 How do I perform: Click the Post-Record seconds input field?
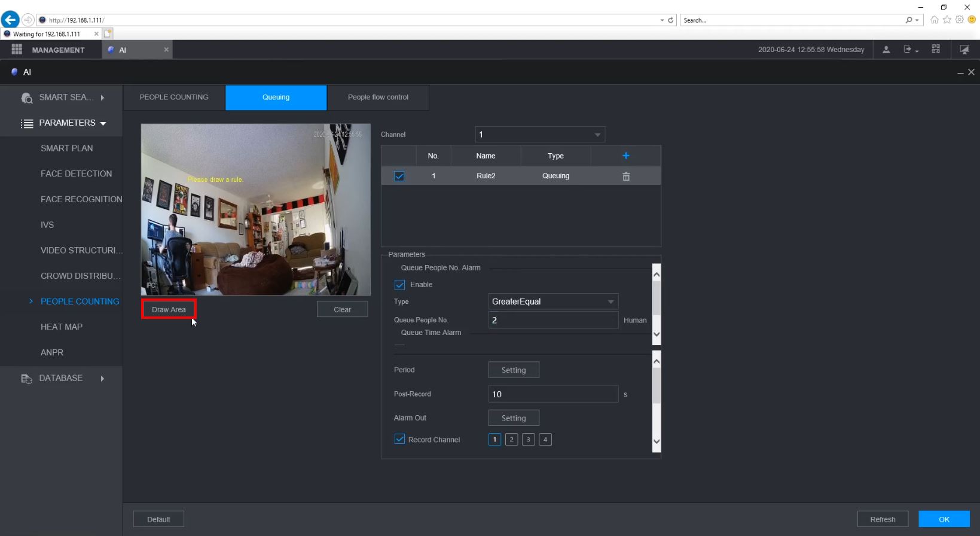tap(552, 394)
